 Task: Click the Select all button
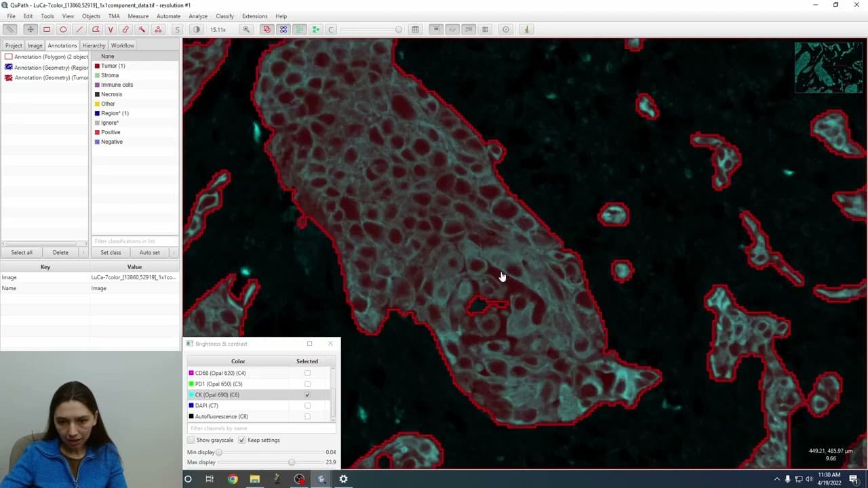(x=22, y=252)
